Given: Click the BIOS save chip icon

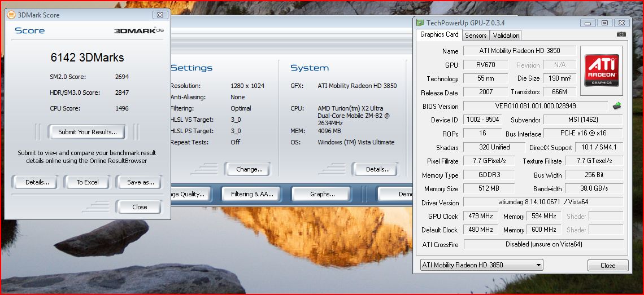Looking at the screenshot, I should 616,106.
